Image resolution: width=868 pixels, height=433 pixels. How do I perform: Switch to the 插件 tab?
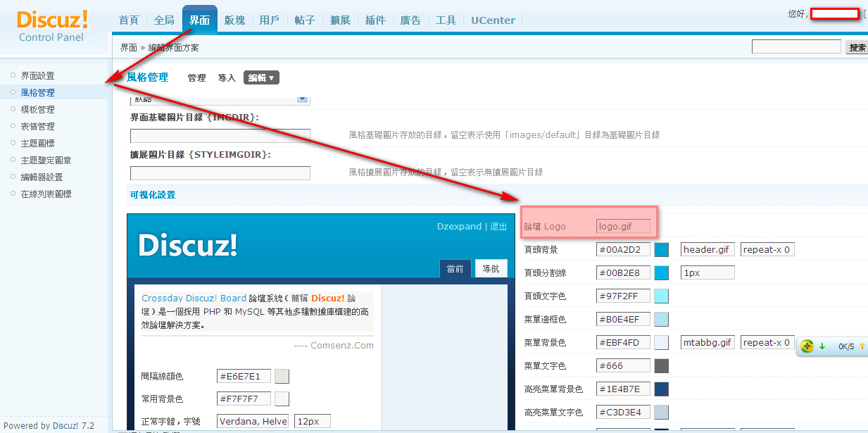[x=375, y=20]
